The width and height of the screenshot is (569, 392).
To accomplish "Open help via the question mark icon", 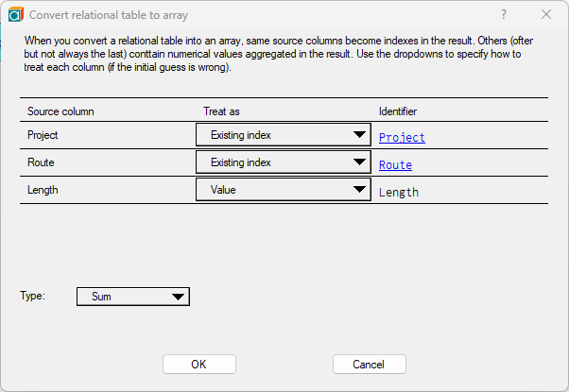I will [x=504, y=14].
